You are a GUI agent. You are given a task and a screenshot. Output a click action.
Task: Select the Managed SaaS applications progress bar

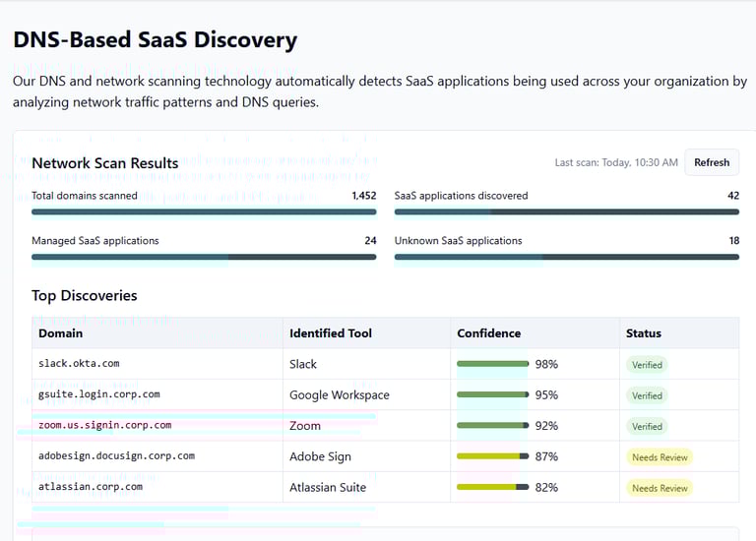pos(204,257)
